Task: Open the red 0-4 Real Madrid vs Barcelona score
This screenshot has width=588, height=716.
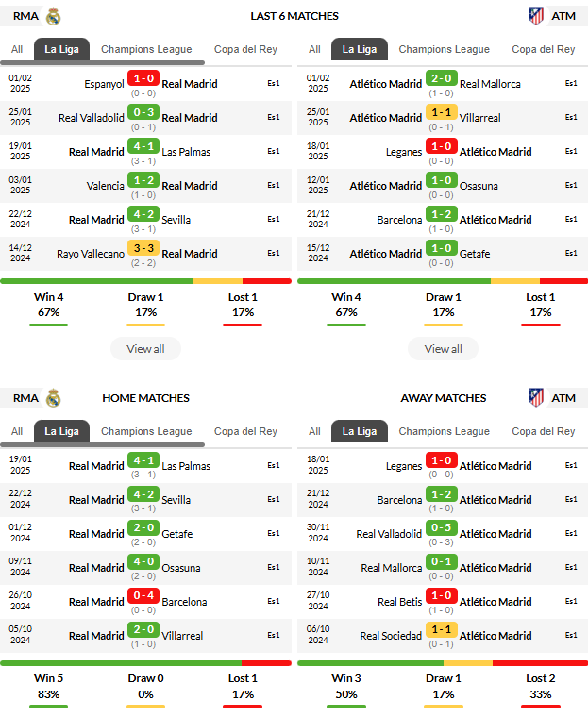Action: point(143,595)
